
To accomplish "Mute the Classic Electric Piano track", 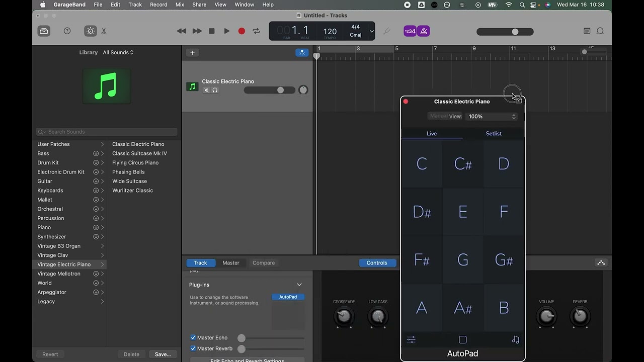I will tap(206, 90).
